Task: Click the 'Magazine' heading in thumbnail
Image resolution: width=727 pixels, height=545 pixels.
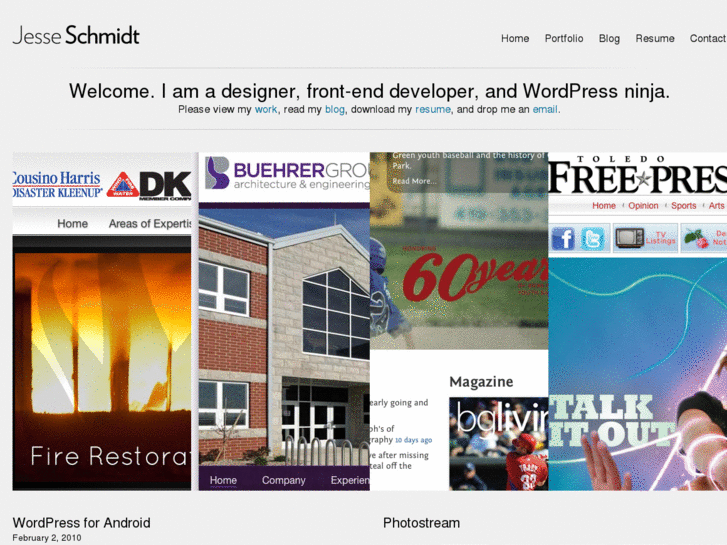Action: [x=481, y=382]
